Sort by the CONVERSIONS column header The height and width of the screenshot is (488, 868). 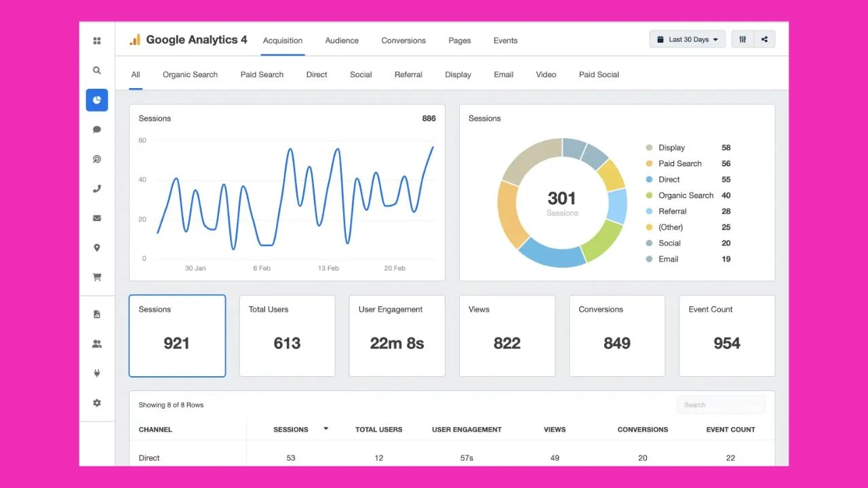(643, 430)
